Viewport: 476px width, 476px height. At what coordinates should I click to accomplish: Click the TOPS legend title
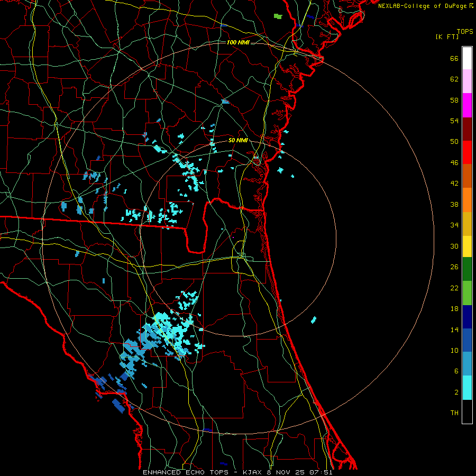pyautogui.click(x=465, y=32)
